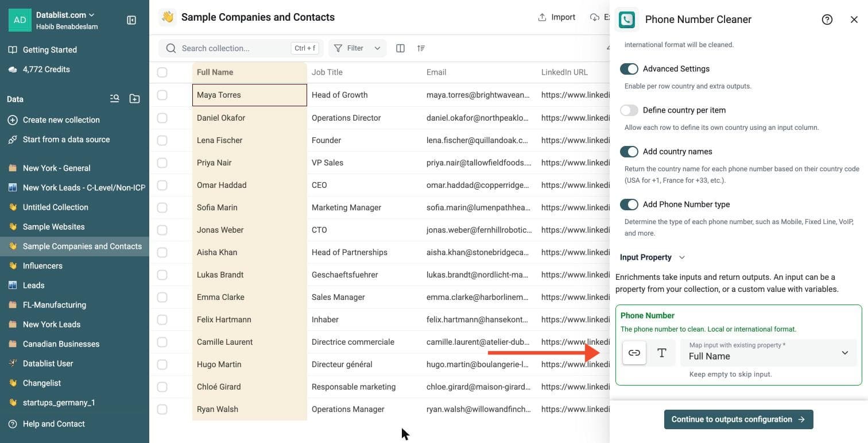Click the Start from a data source icon

click(x=13, y=140)
